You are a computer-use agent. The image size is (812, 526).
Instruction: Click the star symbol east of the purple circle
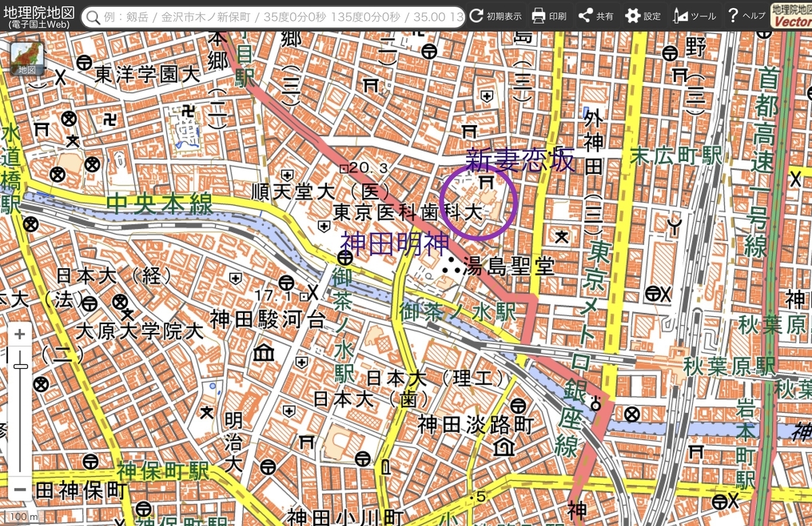pos(561,236)
